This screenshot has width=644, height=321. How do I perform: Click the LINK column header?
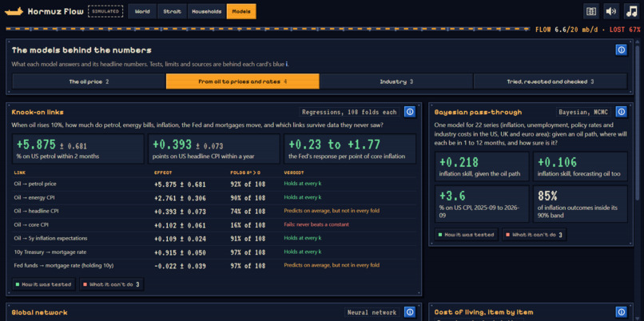[x=20, y=172]
